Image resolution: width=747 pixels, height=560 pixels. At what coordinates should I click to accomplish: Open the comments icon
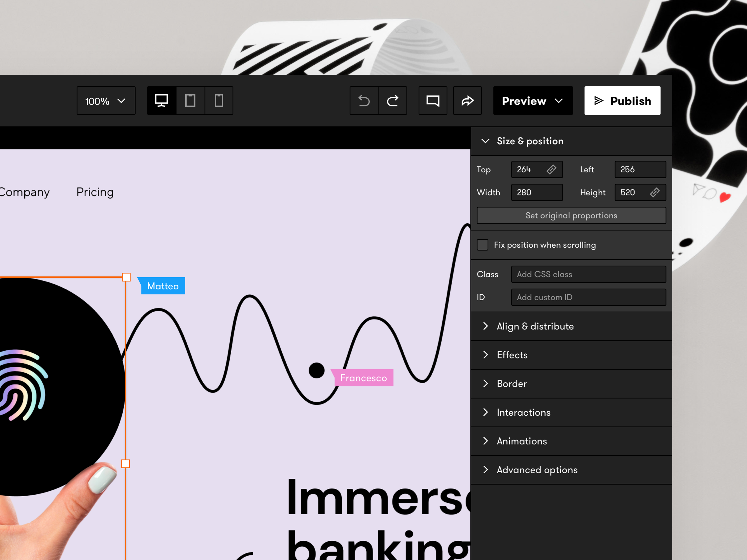click(x=433, y=100)
